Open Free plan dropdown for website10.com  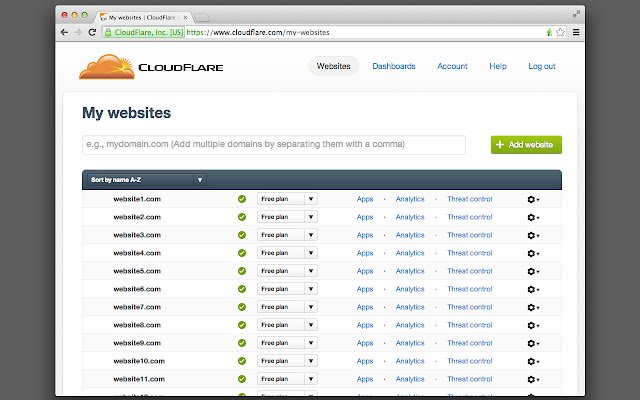pyautogui.click(x=287, y=361)
